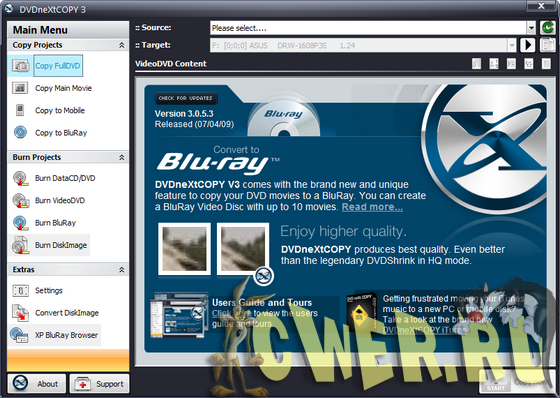Follow the Read more... link
The image size is (560, 398).
pos(372,207)
